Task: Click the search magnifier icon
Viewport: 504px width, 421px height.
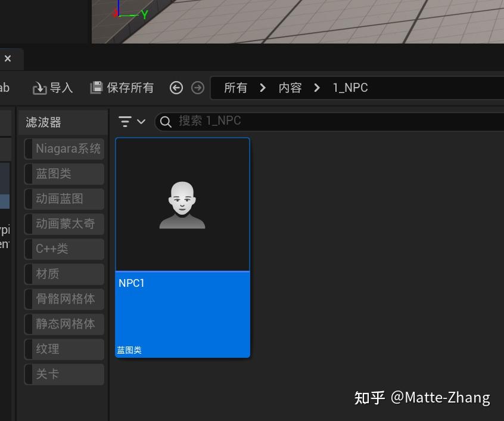Action: 165,121
